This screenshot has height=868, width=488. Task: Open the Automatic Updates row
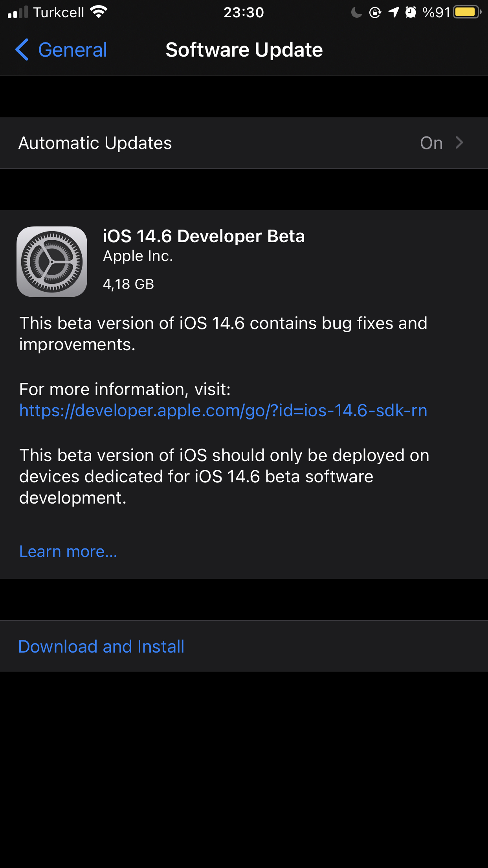(x=244, y=143)
